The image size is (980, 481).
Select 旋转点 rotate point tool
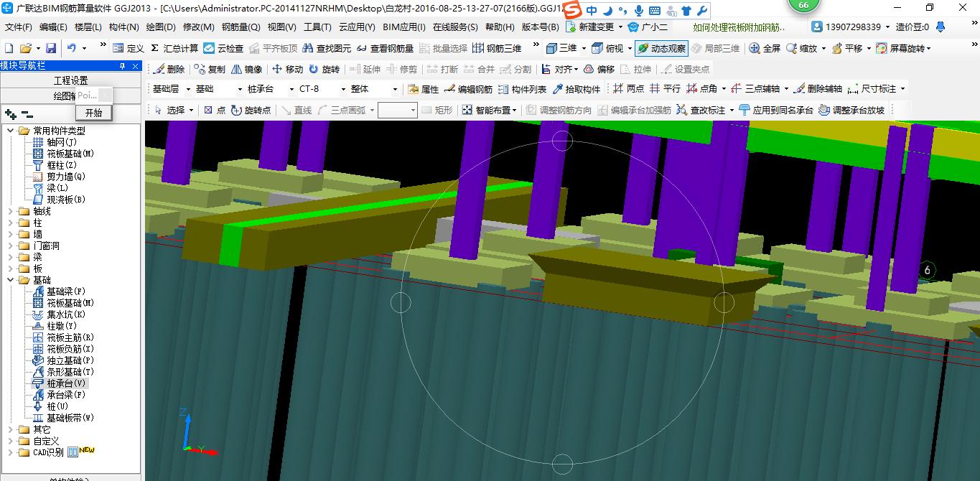pos(251,110)
